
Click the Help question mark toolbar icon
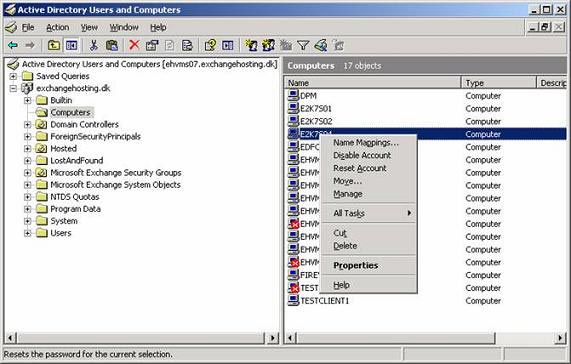[x=210, y=45]
